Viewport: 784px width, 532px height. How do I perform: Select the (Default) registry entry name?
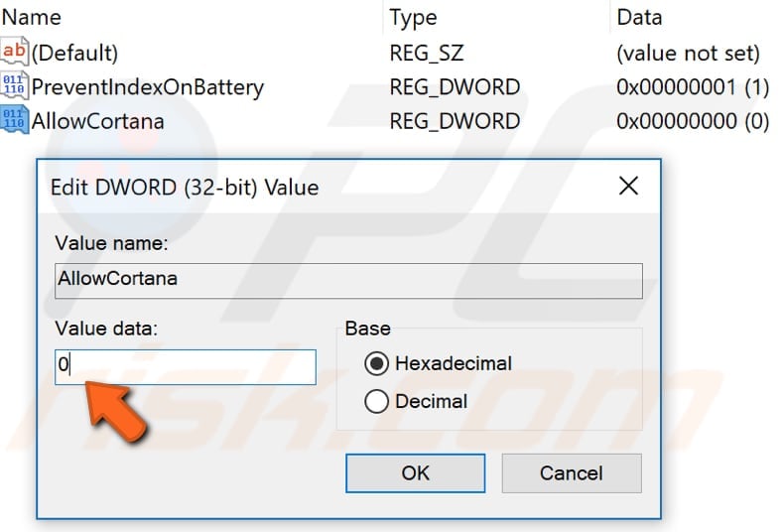coord(75,53)
